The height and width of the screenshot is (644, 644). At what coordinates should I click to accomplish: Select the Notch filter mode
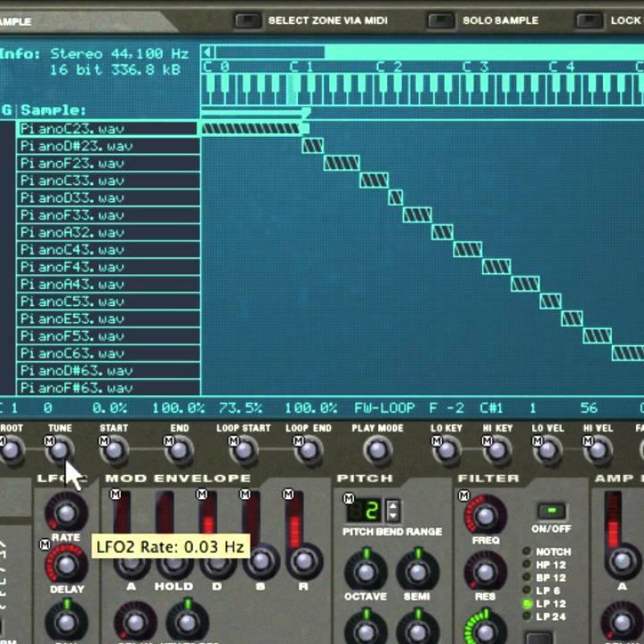click(x=527, y=552)
